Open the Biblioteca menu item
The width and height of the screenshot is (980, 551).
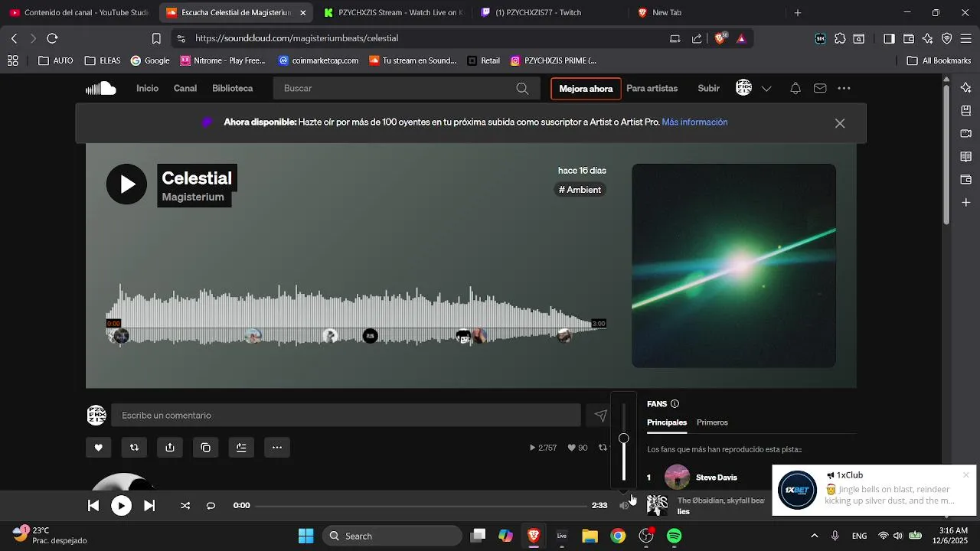click(233, 89)
